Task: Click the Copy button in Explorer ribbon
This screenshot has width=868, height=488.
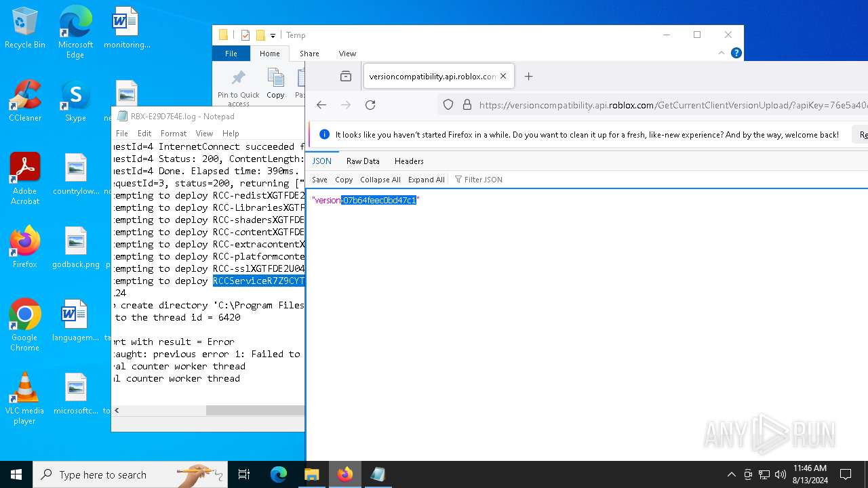Action: pos(275,84)
